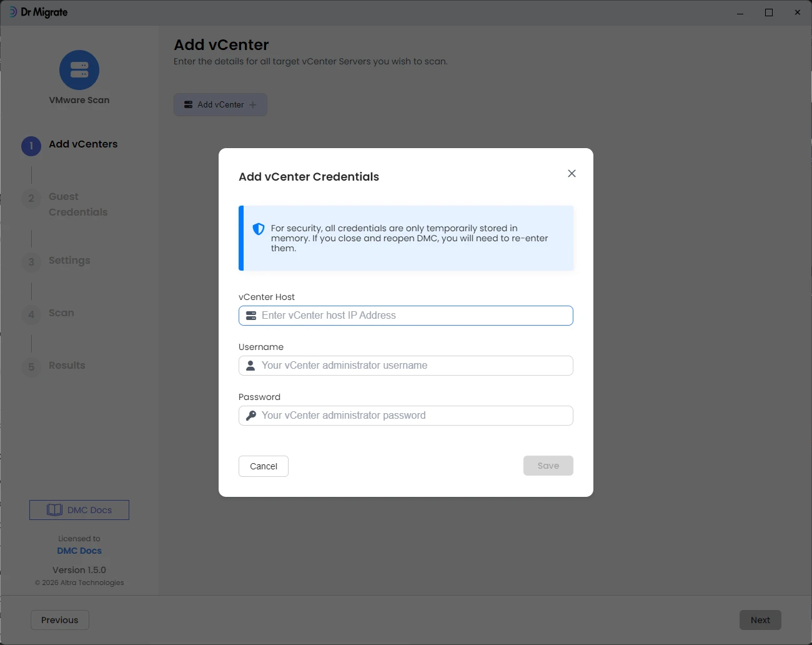Click the key icon in Password field
The width and height of the screenshot is (812, 645).
click(x=251, y=416)
